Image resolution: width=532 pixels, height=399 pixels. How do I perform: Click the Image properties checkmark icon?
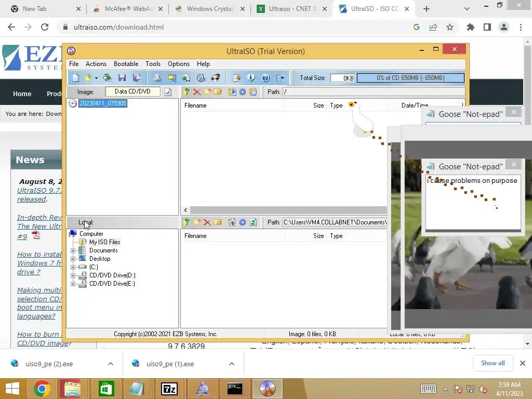click(168, 91)
